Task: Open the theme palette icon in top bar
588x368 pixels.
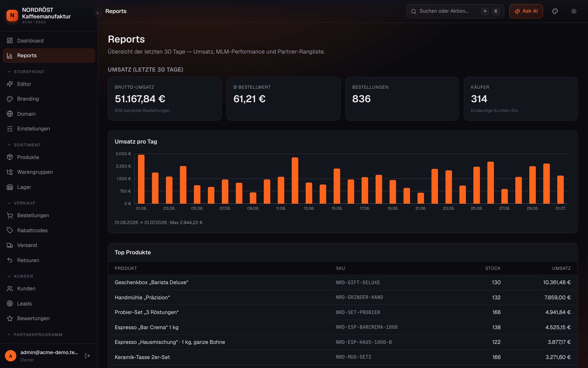Action: [x=555, y=11]
